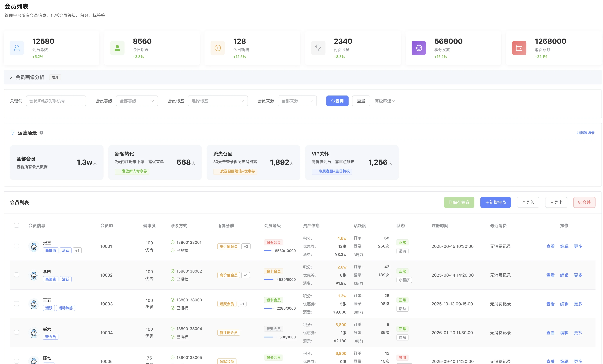The image size is (603, 364).
Task: Toggle the select-all checkbox in table header
Action: click(x=16, y=225)
